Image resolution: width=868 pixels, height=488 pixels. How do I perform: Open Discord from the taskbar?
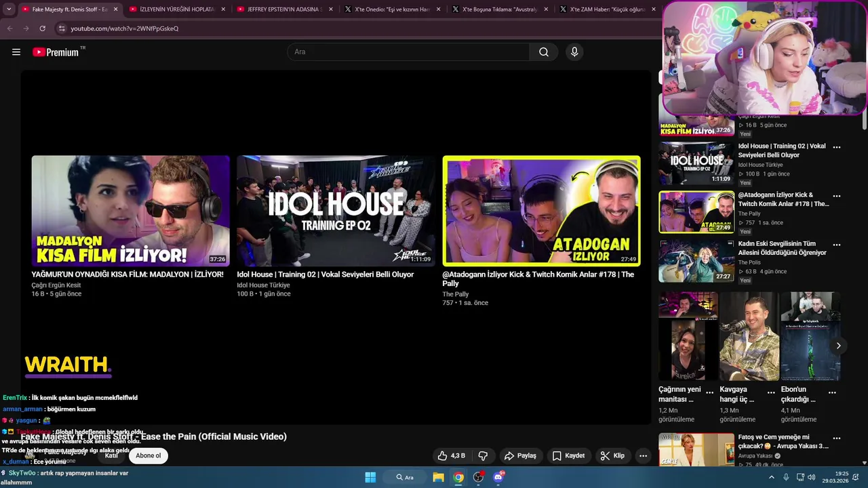point(498,477)
